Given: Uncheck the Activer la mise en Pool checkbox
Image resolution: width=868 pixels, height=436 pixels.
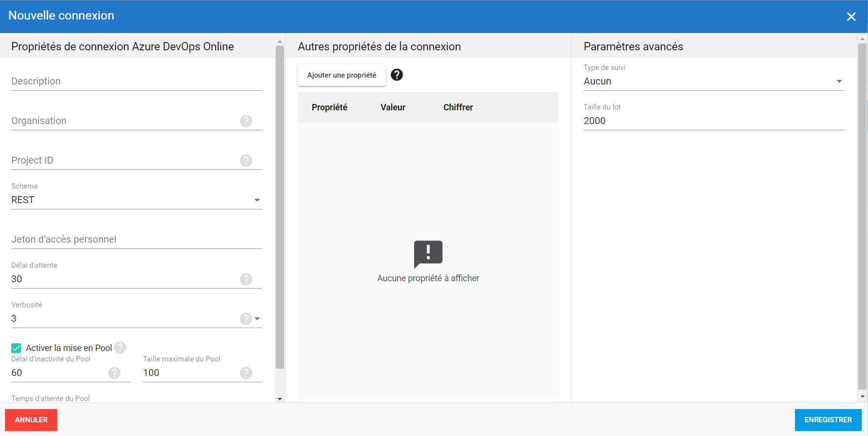Looking at the screenshot, I should [x=16, y=348].
